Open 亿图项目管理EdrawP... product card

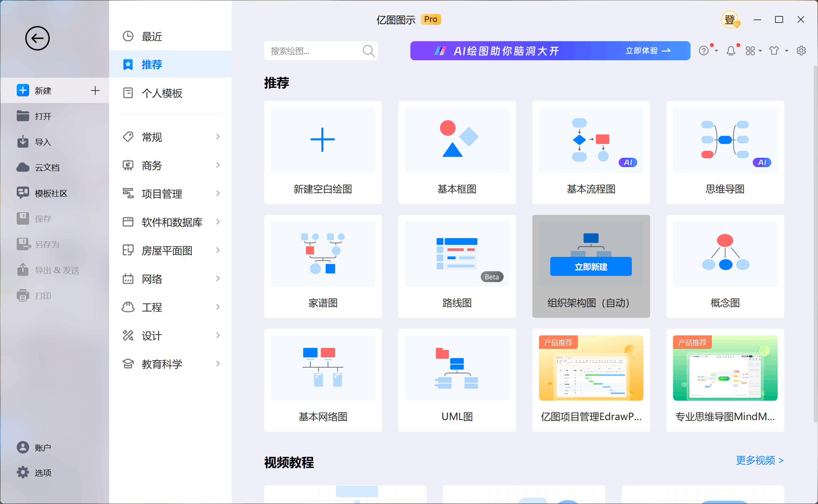[591, 380]
